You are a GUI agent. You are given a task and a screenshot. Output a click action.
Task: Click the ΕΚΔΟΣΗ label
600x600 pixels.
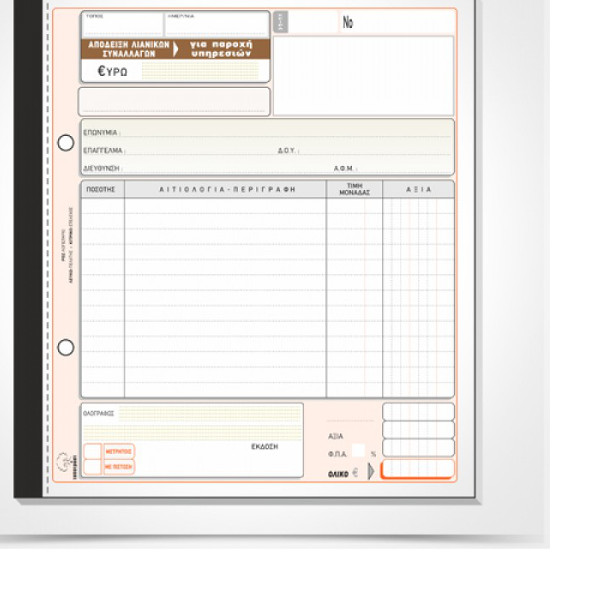point(264,446)
